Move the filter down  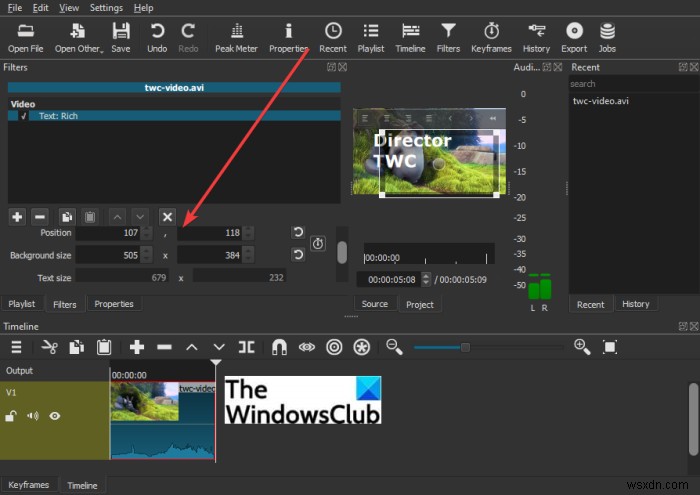coord(140,217)
